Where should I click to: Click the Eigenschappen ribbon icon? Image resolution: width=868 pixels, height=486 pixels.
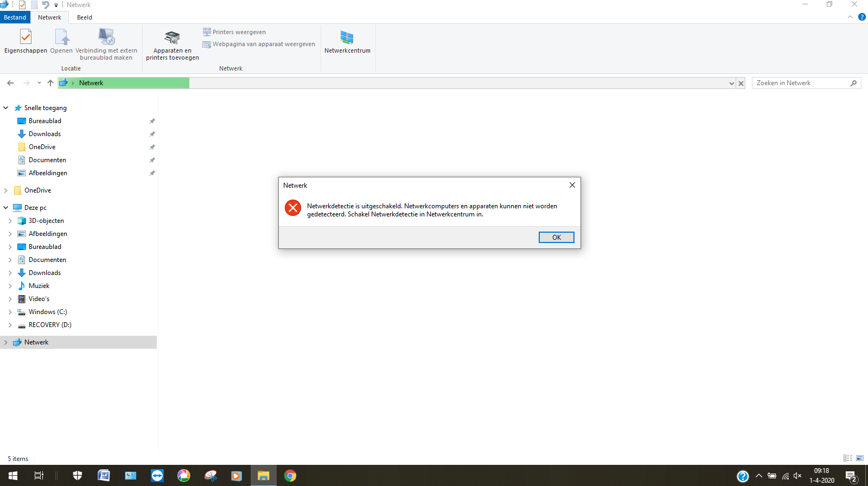tap(25, 42)
